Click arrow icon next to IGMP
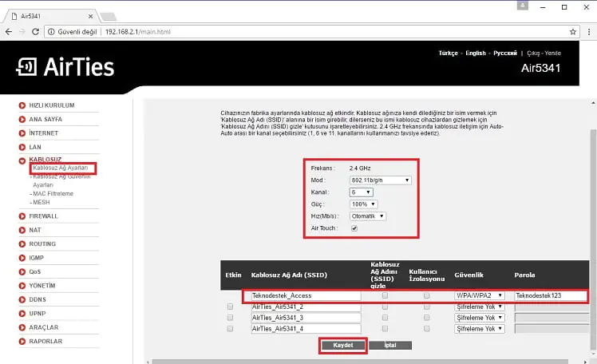The height and width of the screenshot is (364, 597). tap(22, 258)
